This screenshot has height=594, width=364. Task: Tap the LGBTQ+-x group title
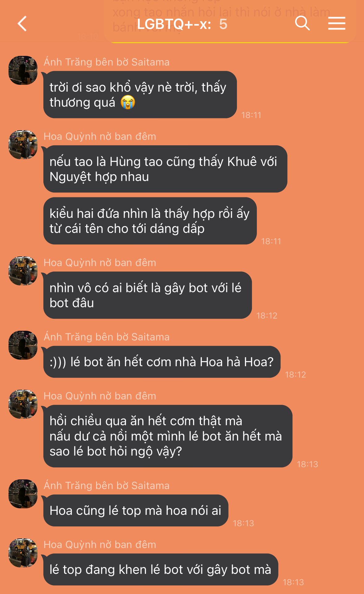(x=182, y=24)
